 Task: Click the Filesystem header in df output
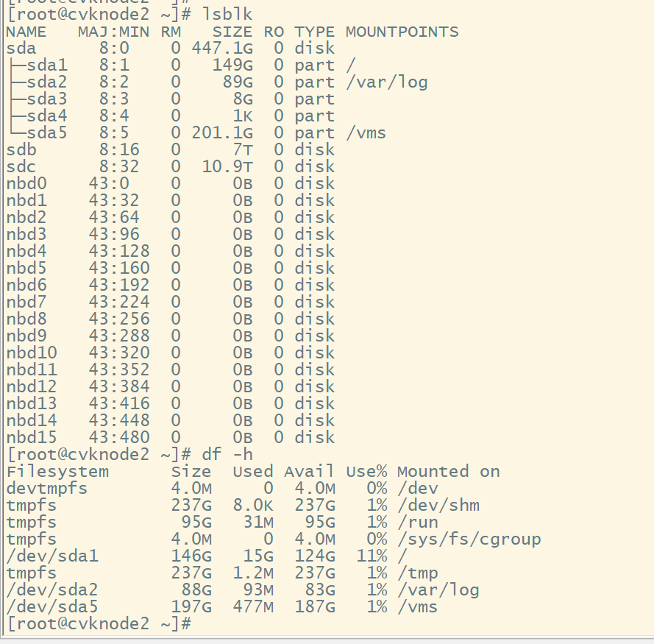[x=57, y=472]
